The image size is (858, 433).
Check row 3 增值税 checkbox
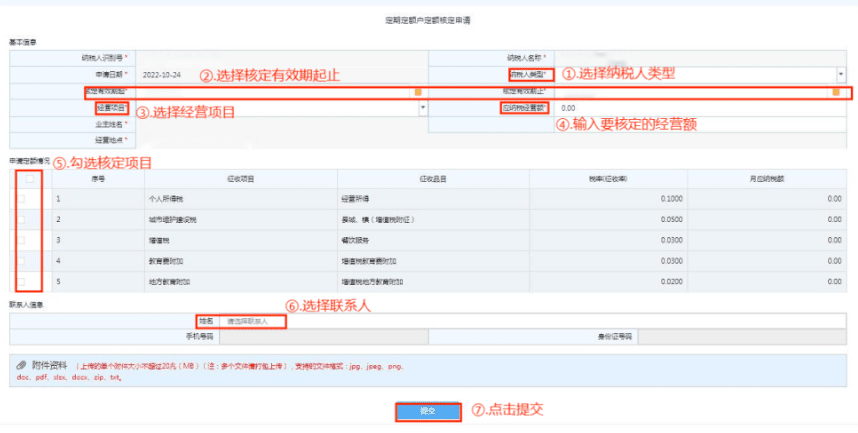[21, 240]
